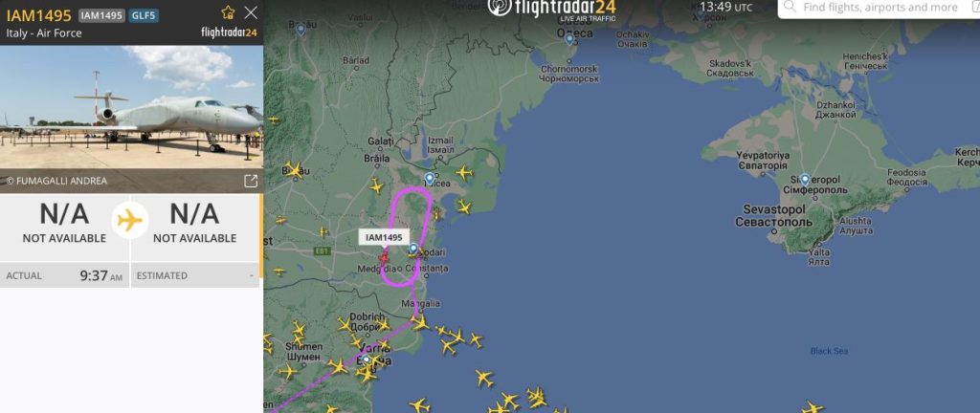The height and width of the screenshot is (413, 980).
Task: Select yellow aircraft near Mangalia coast
Action: 420,322
